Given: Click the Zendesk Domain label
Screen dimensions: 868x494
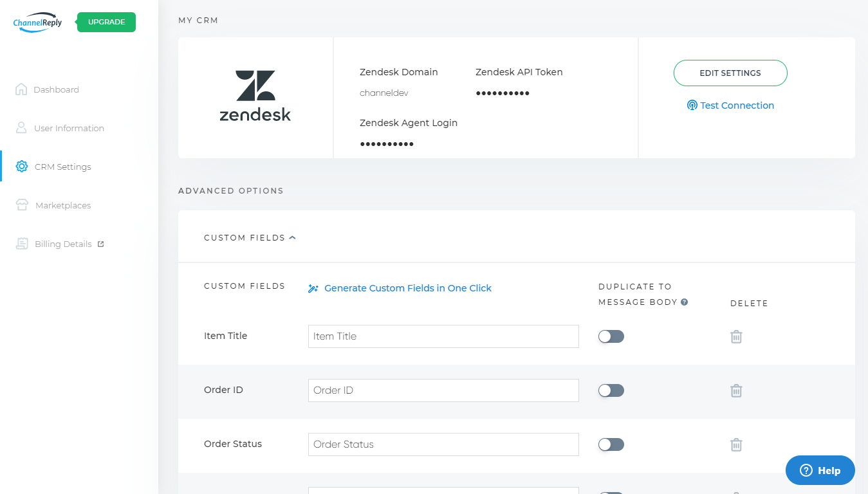Looking at the screenshot, I should 399,72.
